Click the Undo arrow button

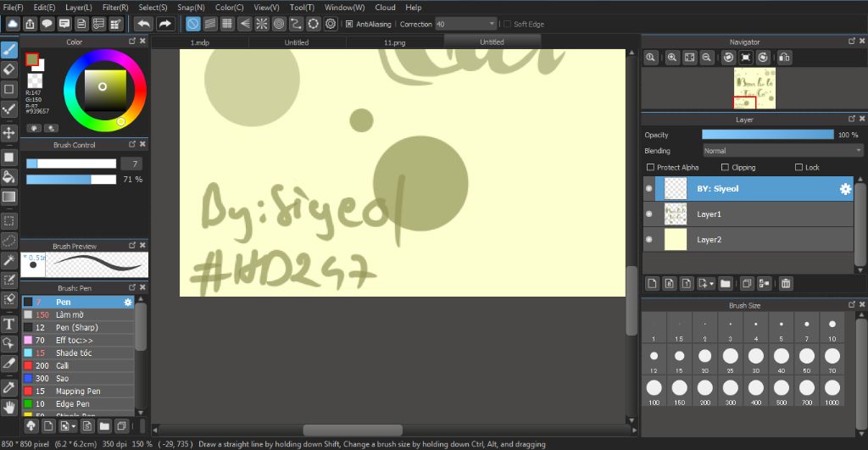[x=143, y=24]
